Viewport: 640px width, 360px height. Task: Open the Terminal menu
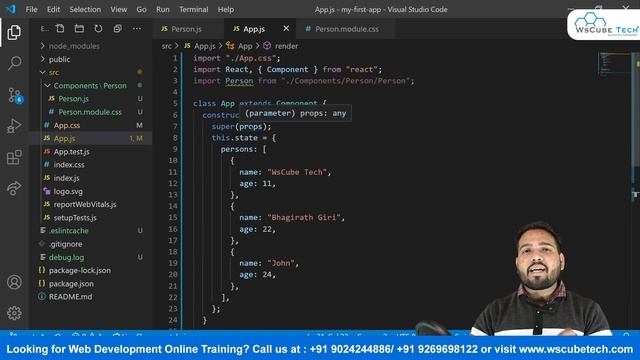tap(193, 9)
